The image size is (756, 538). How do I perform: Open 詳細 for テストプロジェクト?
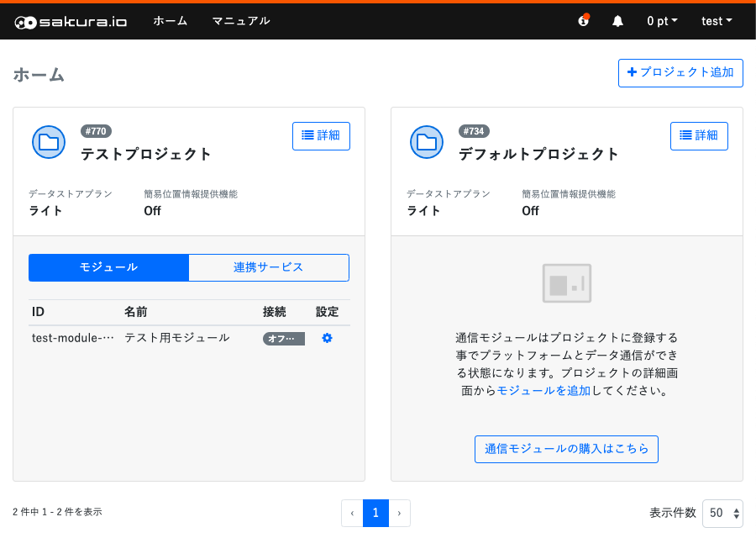coord(321,136)
